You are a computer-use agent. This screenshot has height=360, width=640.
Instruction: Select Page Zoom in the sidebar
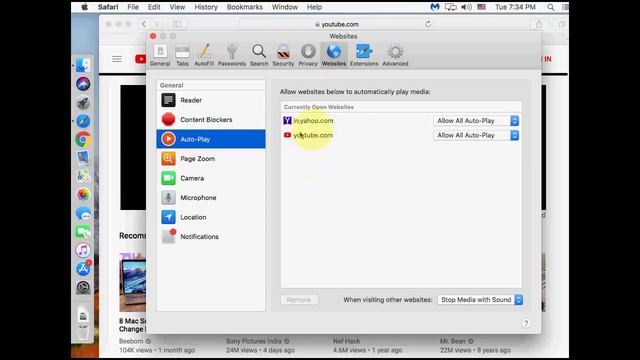211,159
